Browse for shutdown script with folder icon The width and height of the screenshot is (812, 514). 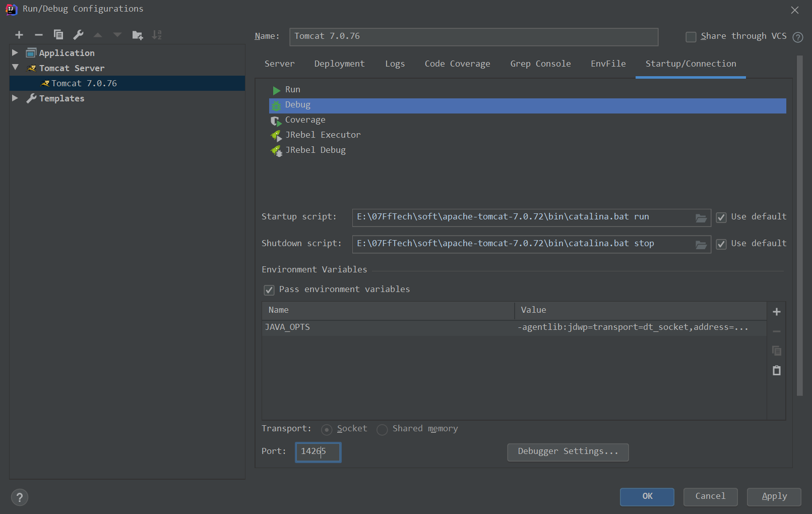[x=701, y=245]
